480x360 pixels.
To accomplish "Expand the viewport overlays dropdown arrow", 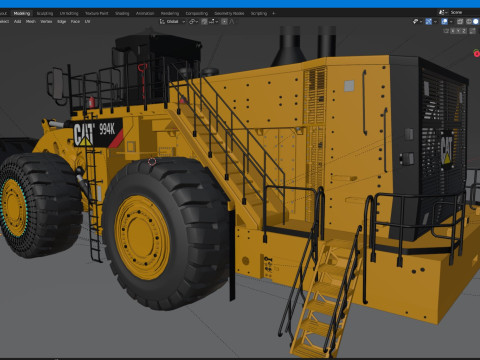I will click(451, 21).
